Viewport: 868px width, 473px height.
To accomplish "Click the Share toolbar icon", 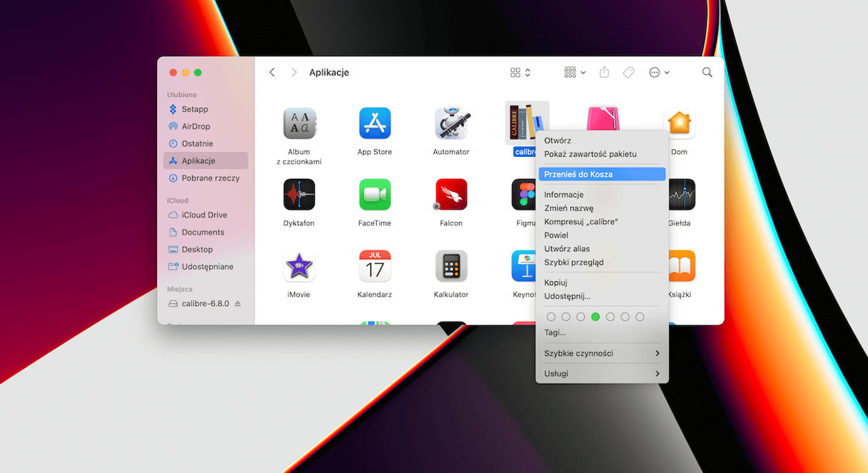I will click(605, 72).
